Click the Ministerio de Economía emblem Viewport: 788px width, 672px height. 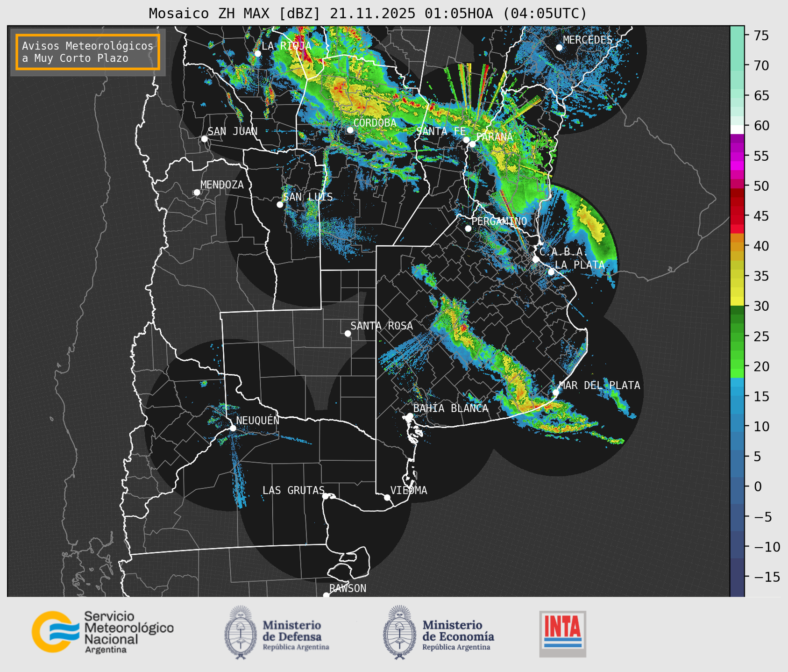pyautogui.click(x=399, y=632)
